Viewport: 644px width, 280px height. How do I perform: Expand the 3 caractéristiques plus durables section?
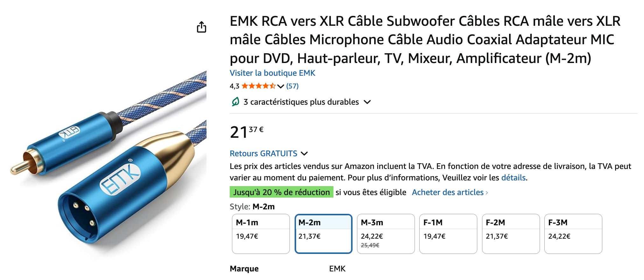point(367,102)
